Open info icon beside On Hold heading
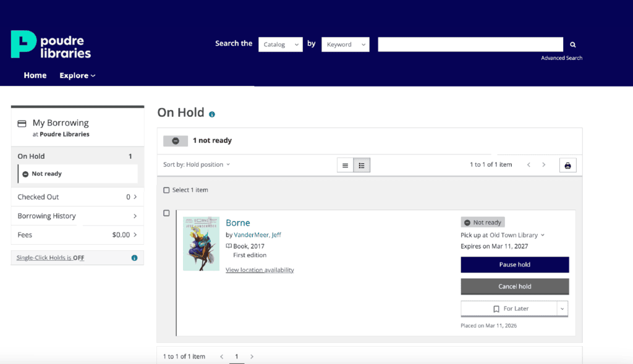Screen dimensions: 633x364 coord(212,114)
